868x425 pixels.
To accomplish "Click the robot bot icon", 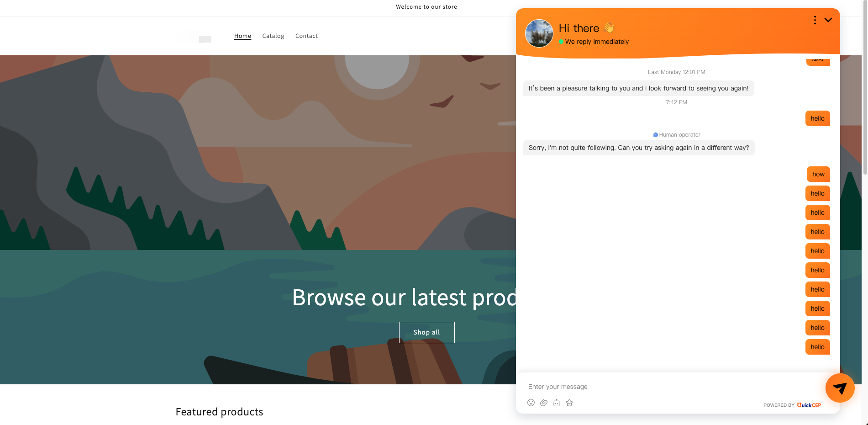I will pyautogui.click(x=557, y=403).
